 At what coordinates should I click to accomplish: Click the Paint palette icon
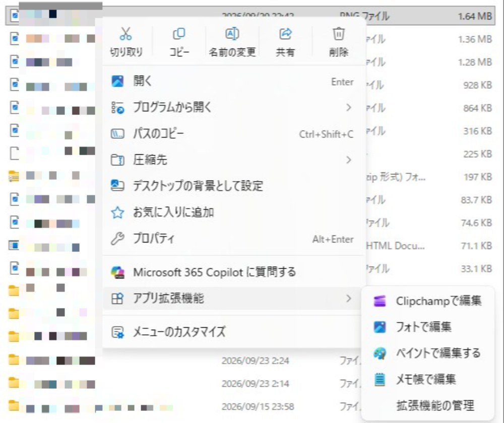[x=380, y=353]
